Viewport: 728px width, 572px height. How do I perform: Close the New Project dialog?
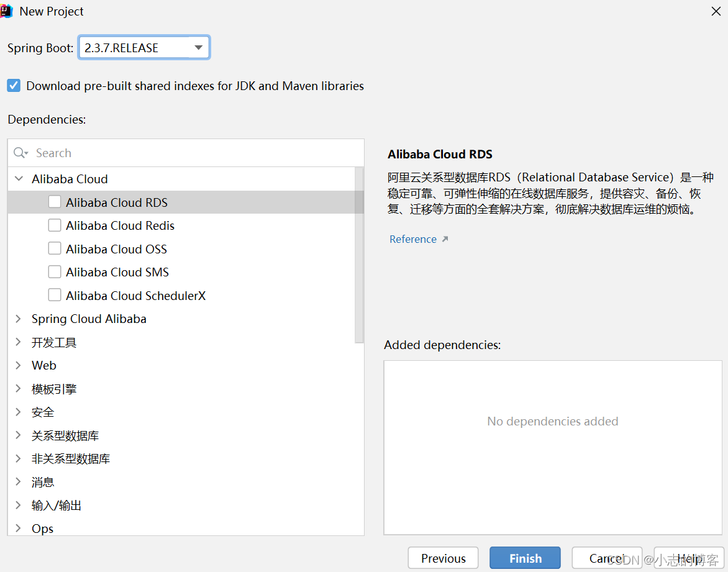716,11
